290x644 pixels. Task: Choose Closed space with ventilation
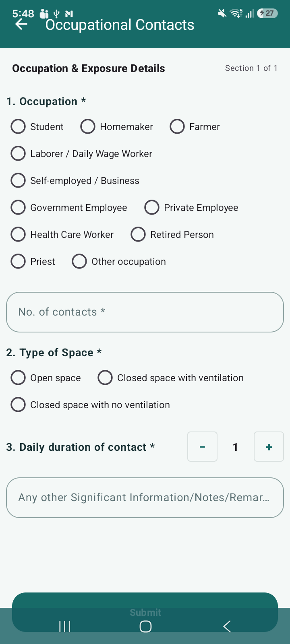(171, 378)
